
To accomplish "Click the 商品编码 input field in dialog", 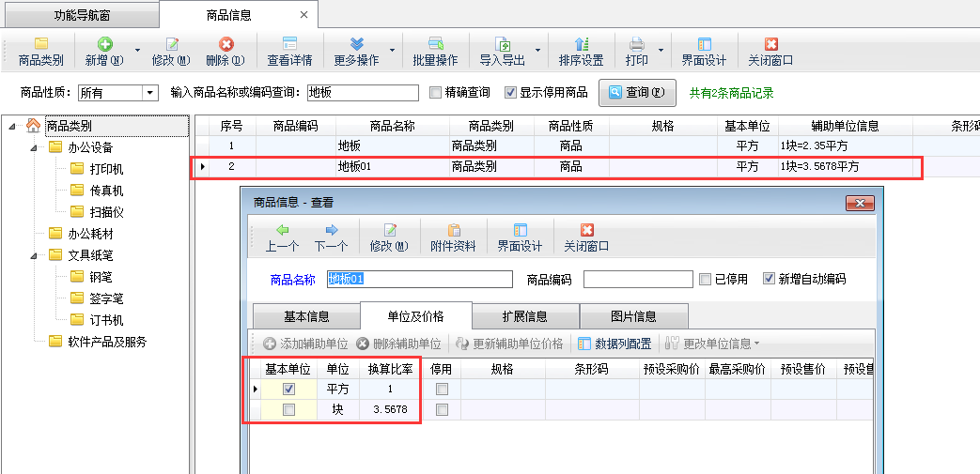I will coord(637,280).
